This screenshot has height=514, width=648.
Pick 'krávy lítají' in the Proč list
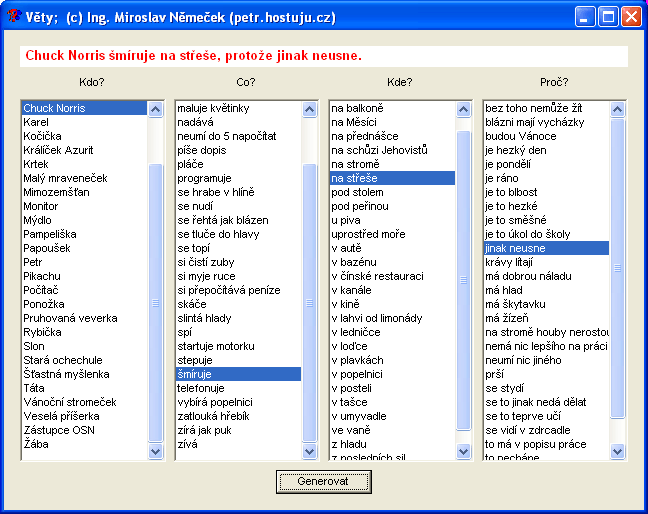tap(512, 262)
